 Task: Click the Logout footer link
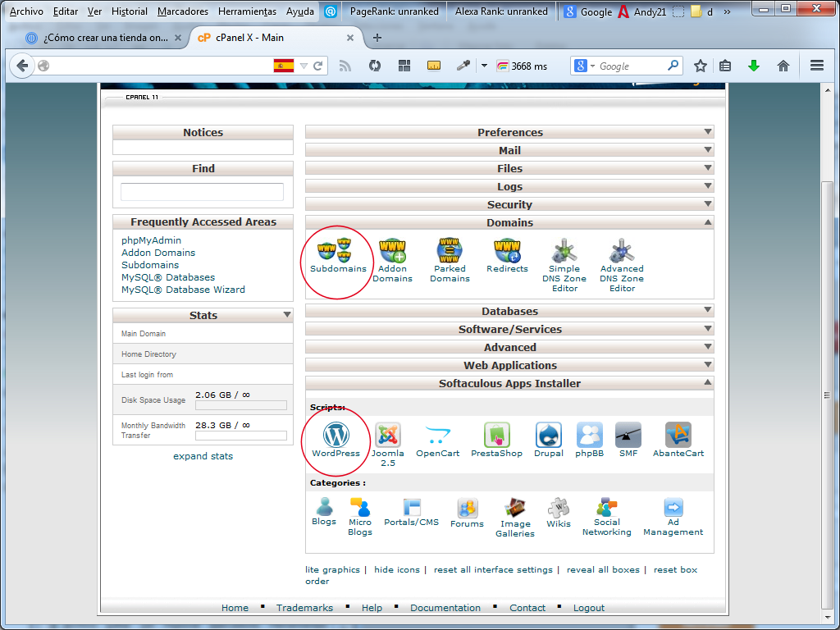pyautogui.click(x=589, y=608)
